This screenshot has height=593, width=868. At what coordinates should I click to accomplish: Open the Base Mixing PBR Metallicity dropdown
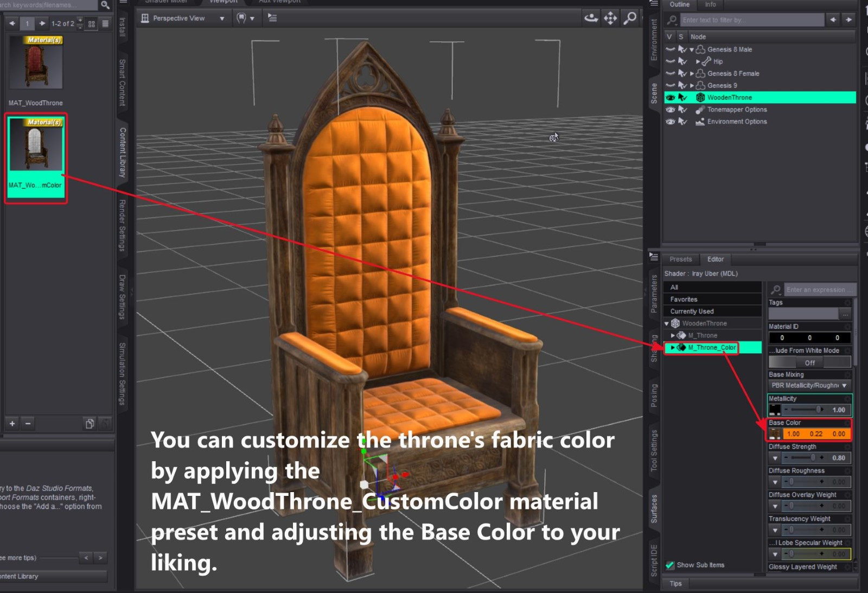tap(809, 385)
